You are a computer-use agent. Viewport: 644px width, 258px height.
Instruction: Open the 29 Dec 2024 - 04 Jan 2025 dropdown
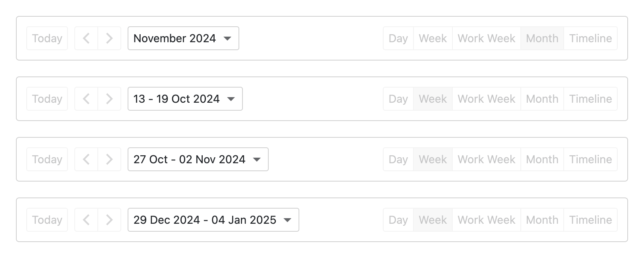point(213,220)
